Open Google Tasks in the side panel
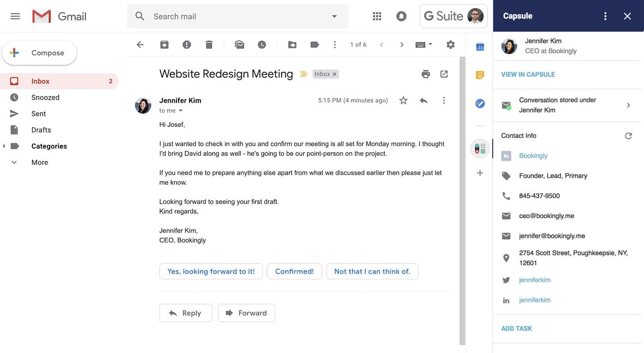 (480, 104)
